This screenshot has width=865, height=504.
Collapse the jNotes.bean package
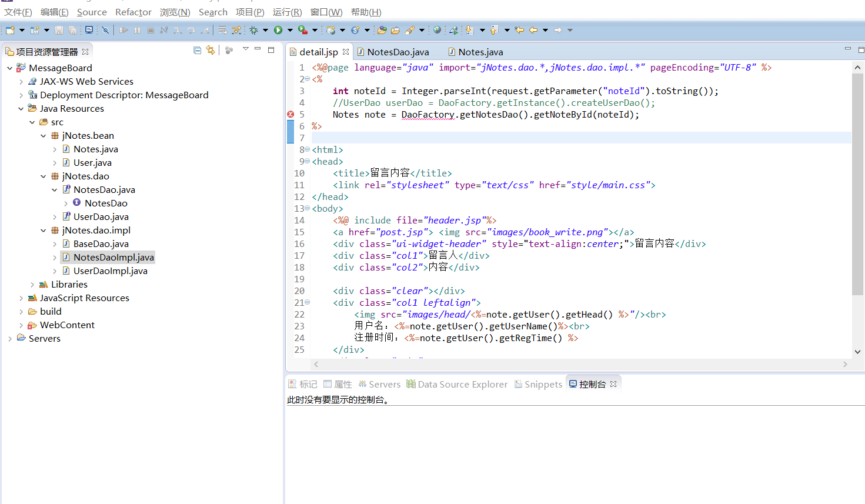coord(44,136)
